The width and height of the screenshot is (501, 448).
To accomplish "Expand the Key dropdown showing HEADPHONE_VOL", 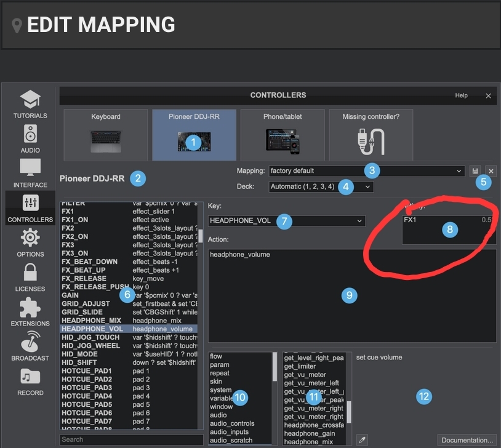I will (287, 221).
